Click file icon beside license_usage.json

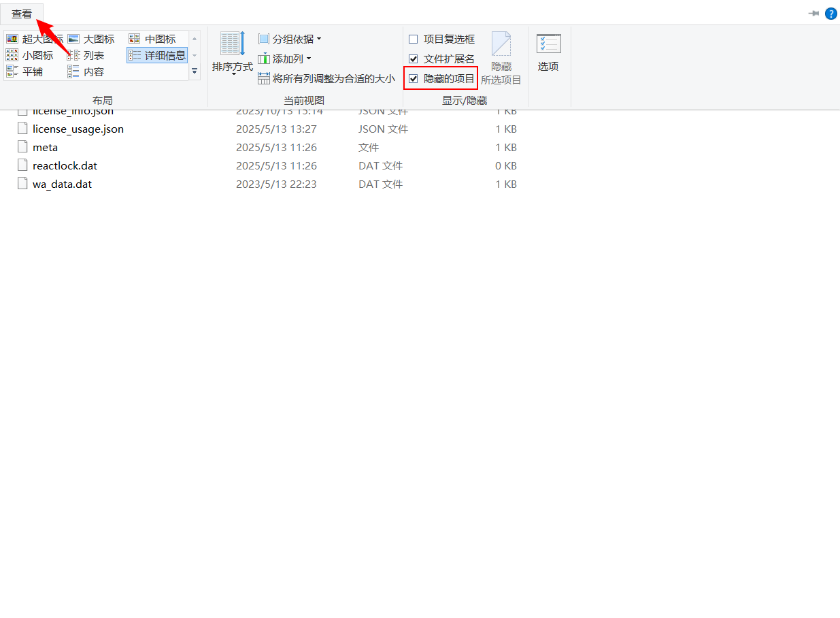[x=22, y=129]
